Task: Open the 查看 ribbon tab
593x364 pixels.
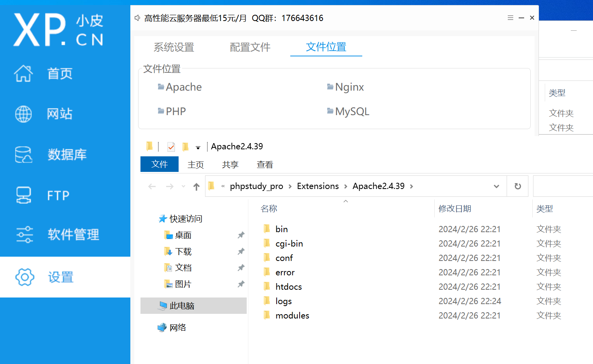Action: click(x=265, y=164)
